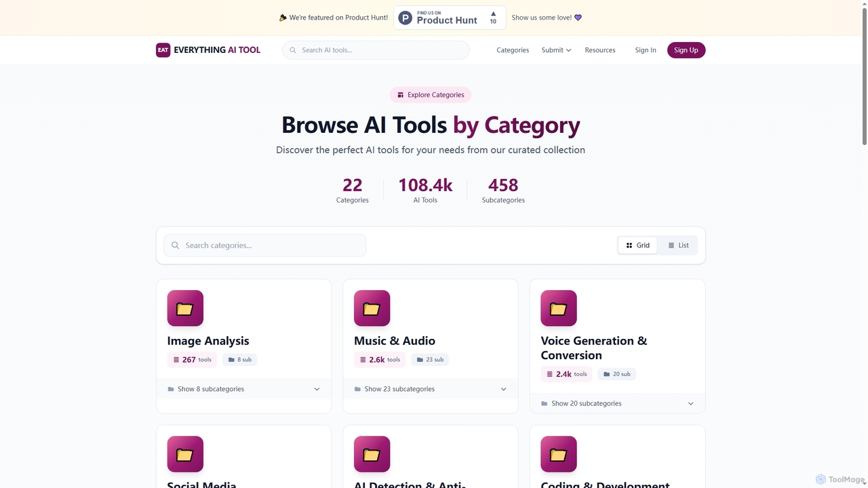Click the search magnifier icon in the header
This screenshot has height=488, width=868.
tap(293, 50)
